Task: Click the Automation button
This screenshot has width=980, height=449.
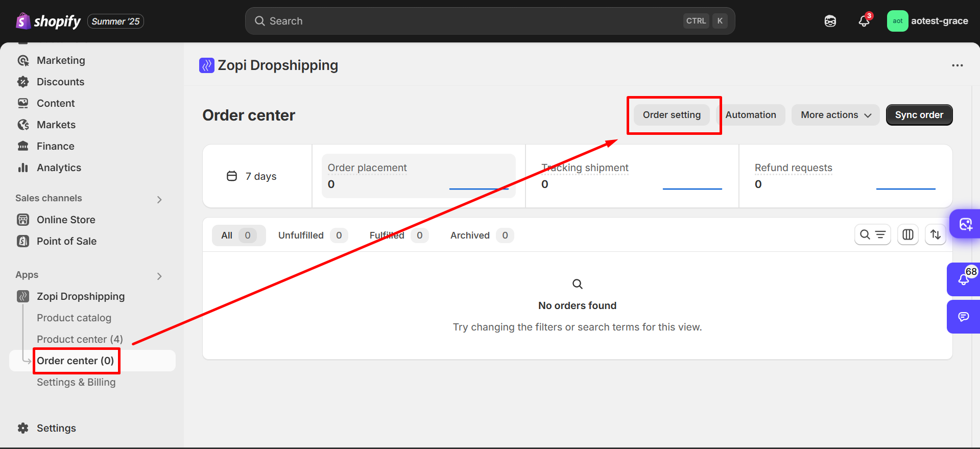Action: tap(751, 115)
